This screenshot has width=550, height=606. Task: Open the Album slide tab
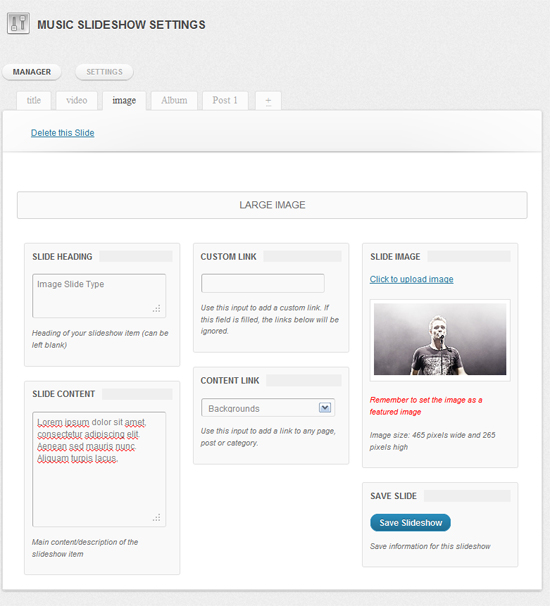click(x=174, y=101)
